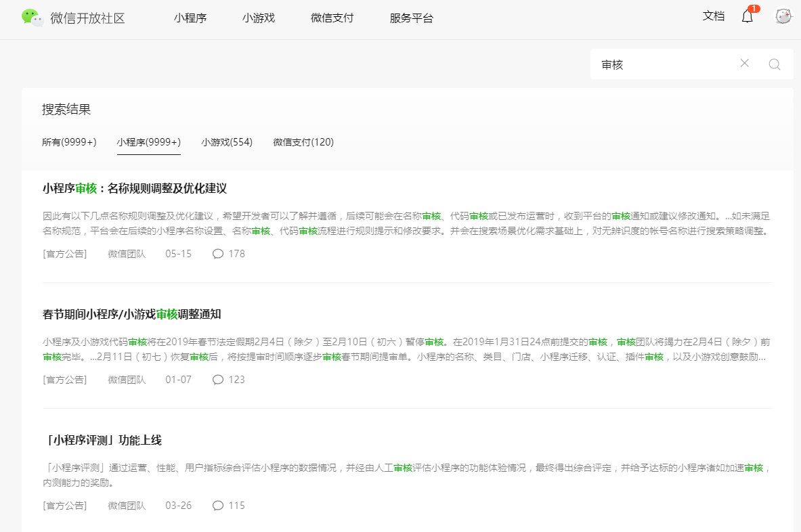The height and width of the screenshot is (532, 801).
Task: Click [官方公告] tag on 01-07 post
Action: click(65, 380)
